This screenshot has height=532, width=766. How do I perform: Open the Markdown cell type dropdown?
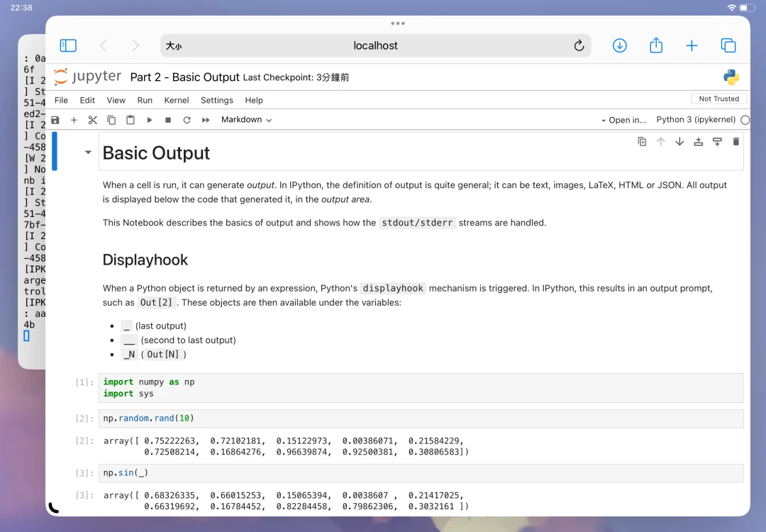(246, 120)
